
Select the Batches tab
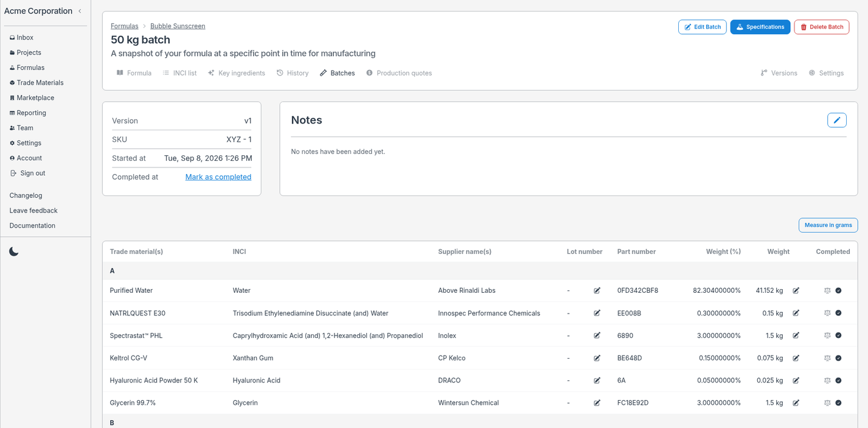[338, 73]
